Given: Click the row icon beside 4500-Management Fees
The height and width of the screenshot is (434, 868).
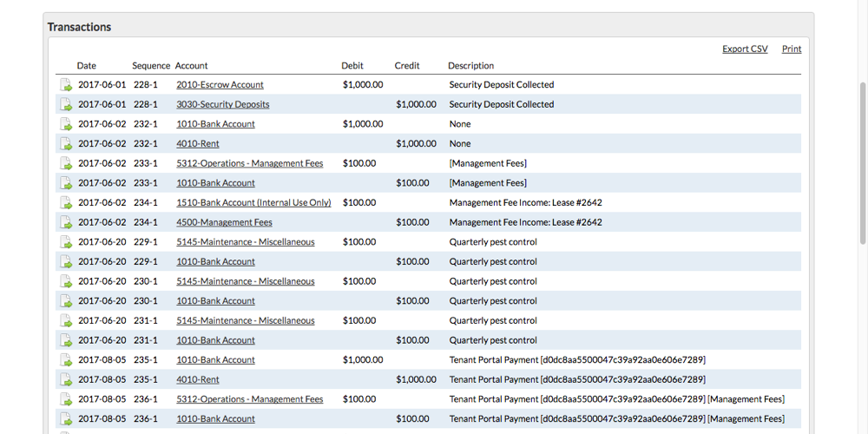Looking at the screenshot, I should point(66,223).
